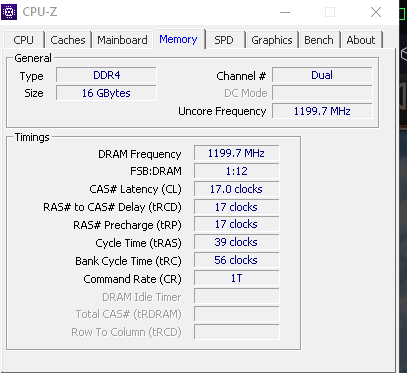Click the empty DC Mode field

coord(322,93)
